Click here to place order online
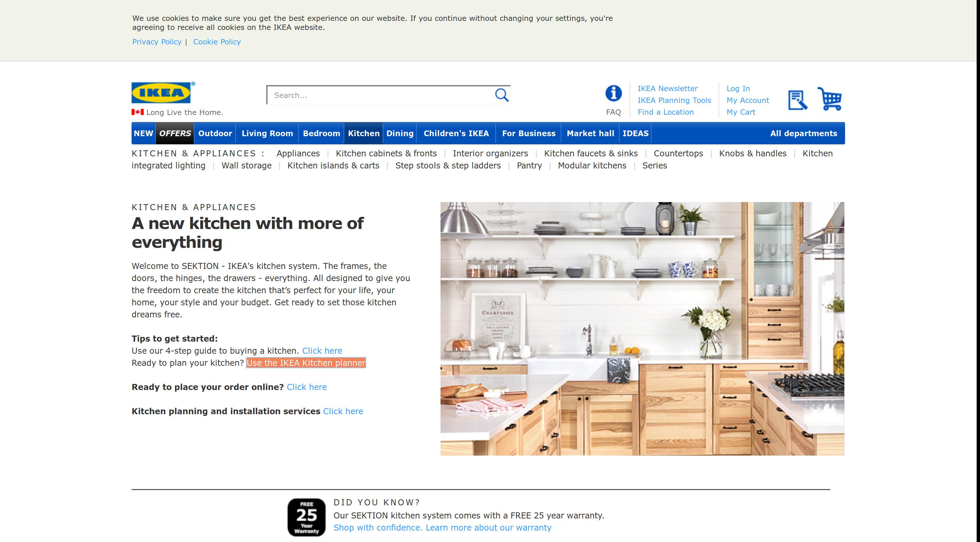 (307, 387)
